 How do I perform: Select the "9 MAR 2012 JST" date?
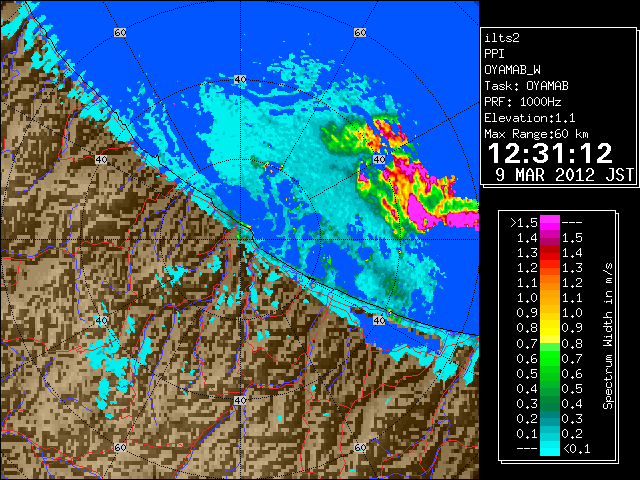click(564, 175)
